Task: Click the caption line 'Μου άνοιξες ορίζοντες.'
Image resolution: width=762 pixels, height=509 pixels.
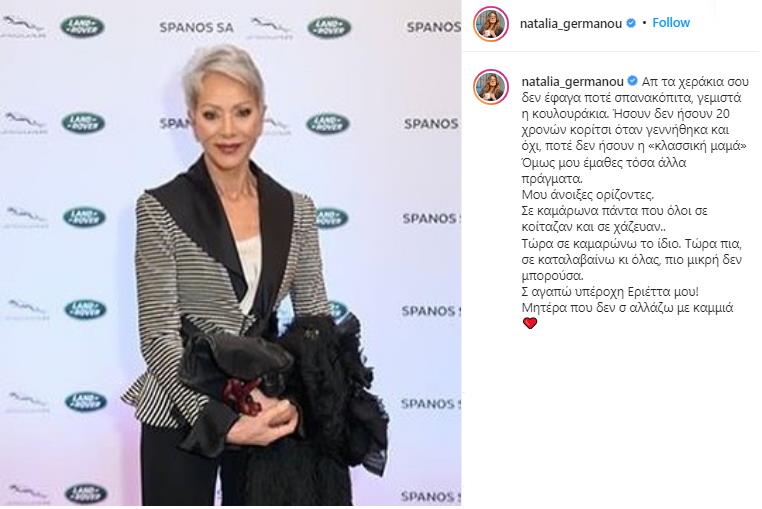Action: pyautogui.click(x=588, y=194)
